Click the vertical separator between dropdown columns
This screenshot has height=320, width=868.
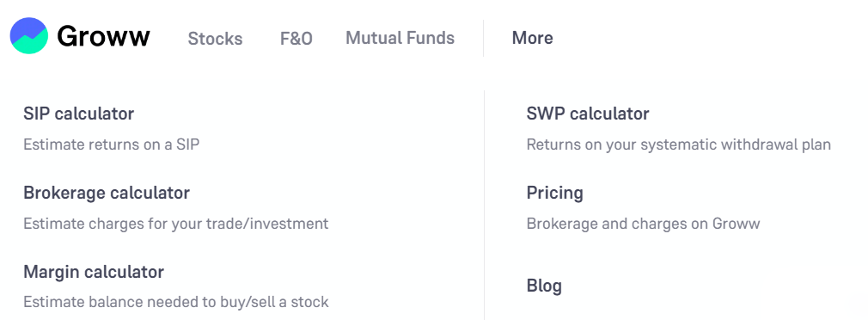(485, 205)
